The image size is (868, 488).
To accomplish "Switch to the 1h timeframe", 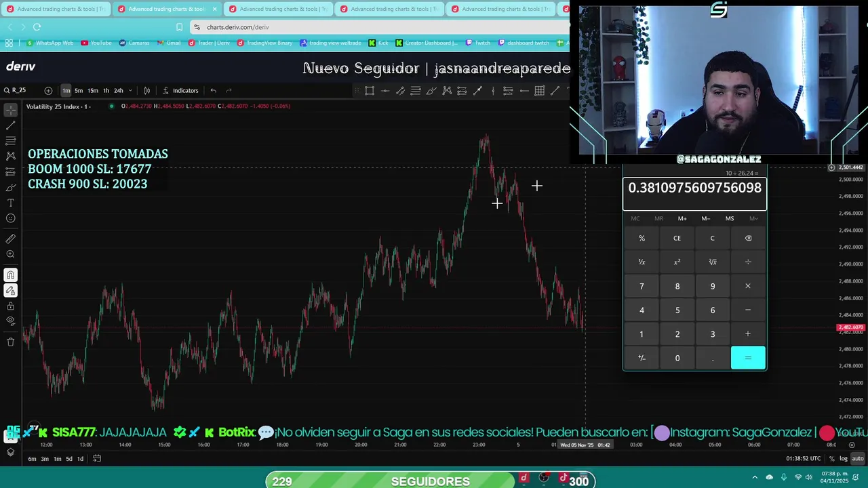I will 106,90.
